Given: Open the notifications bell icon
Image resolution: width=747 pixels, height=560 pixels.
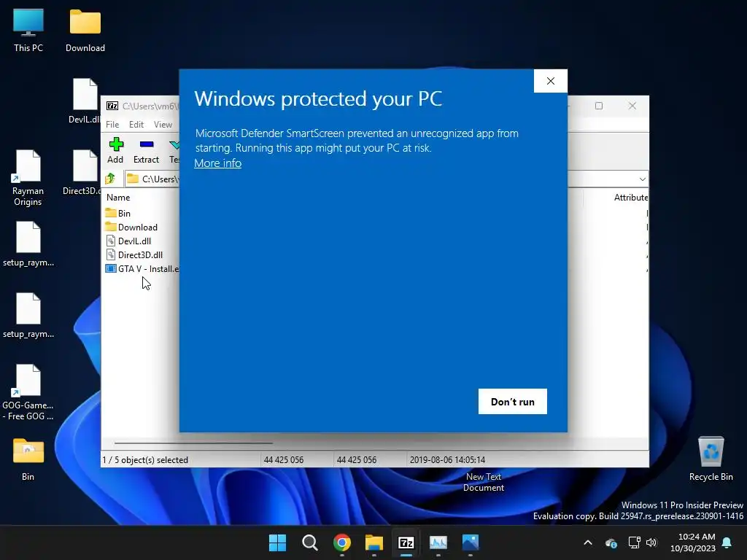Looking at the screenshot, I should point(727,542).
